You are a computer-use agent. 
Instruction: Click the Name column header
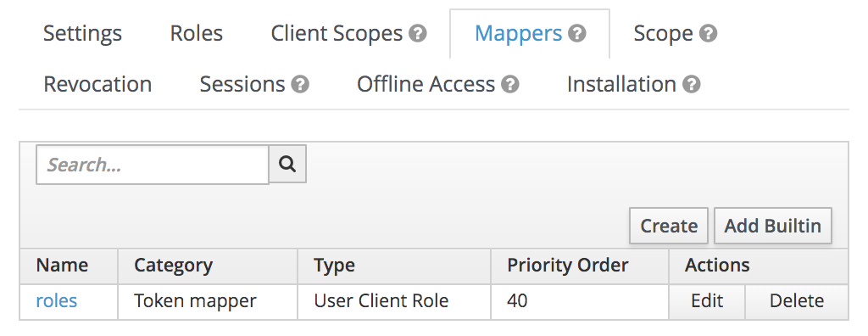click(x=69, y=266)
